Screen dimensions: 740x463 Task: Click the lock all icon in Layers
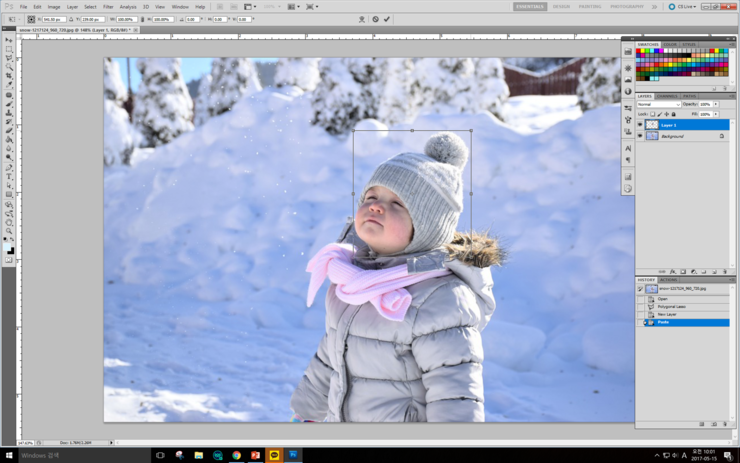(x=673, y=114)
